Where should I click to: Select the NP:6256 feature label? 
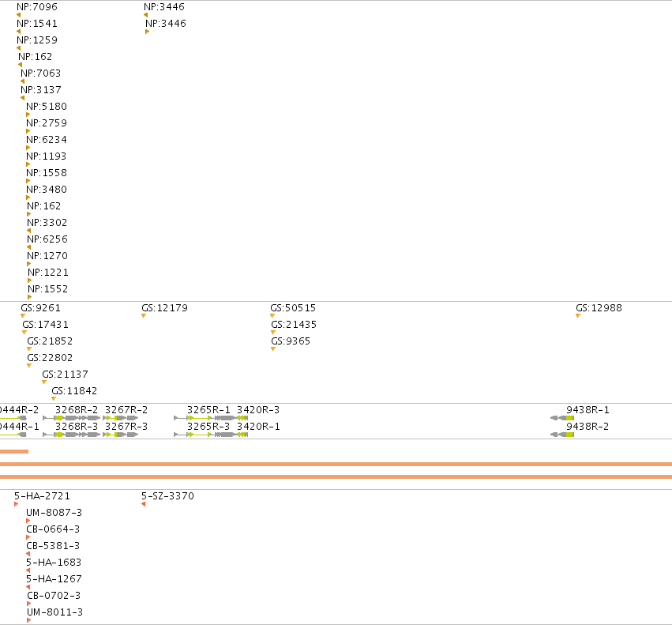(x=47, y=239)
